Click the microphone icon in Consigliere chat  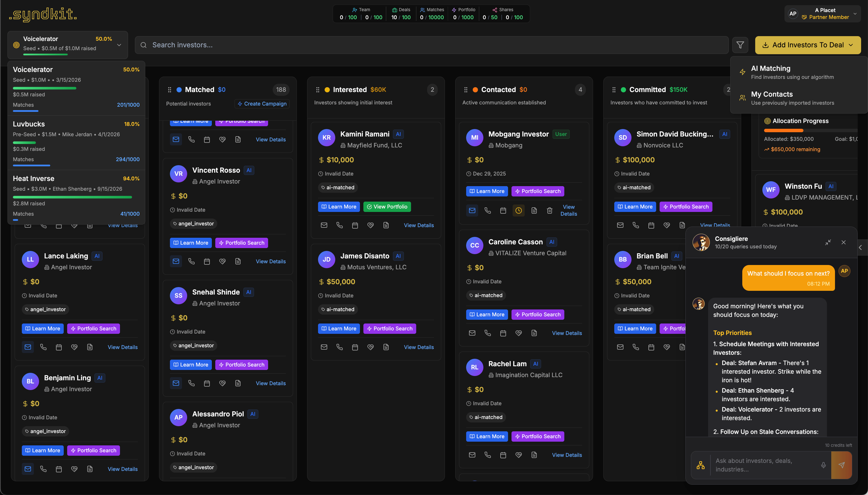(x=824, y=465)
